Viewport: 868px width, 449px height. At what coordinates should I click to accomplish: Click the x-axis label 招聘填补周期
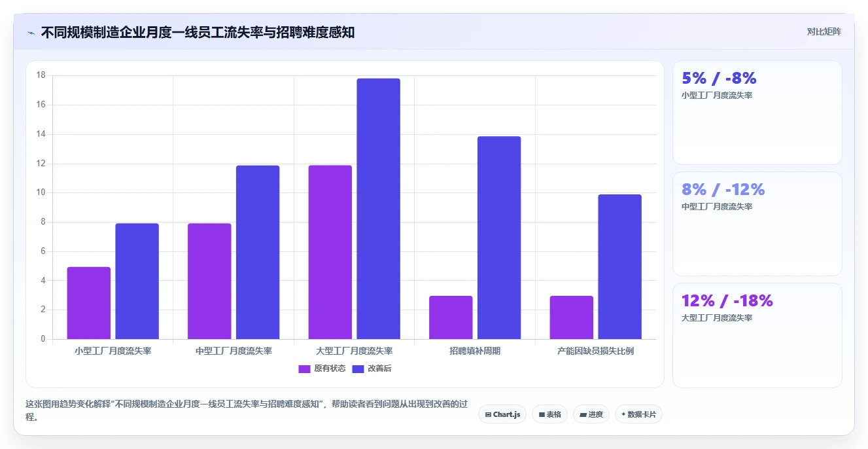pyautogui.click(x=475, y=351)
